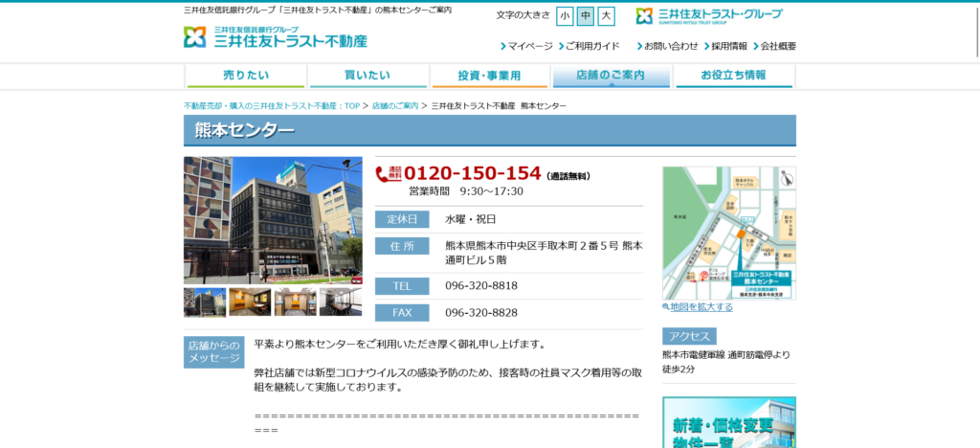This screenshot has width=980, height=448.
Task: Select the 買いたい navigation tab
Action: click(367, 77)
